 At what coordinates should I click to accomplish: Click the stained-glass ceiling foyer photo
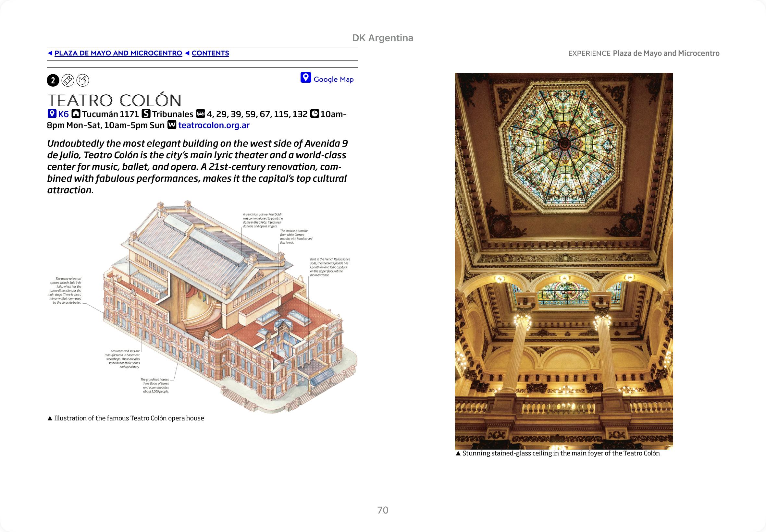point(563,261)
